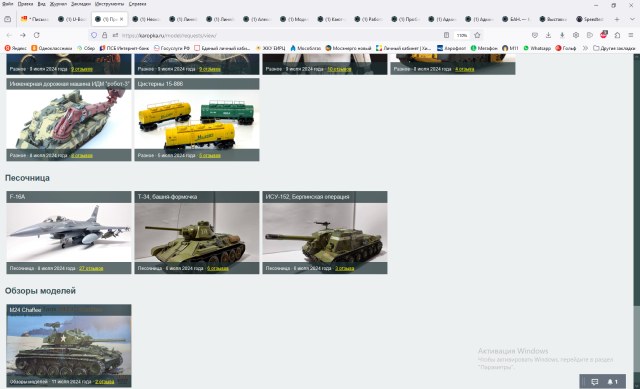This screenshot has width=640, height=389.
Task: Open reviews link under M24 Chaffee
Action: 104,382
